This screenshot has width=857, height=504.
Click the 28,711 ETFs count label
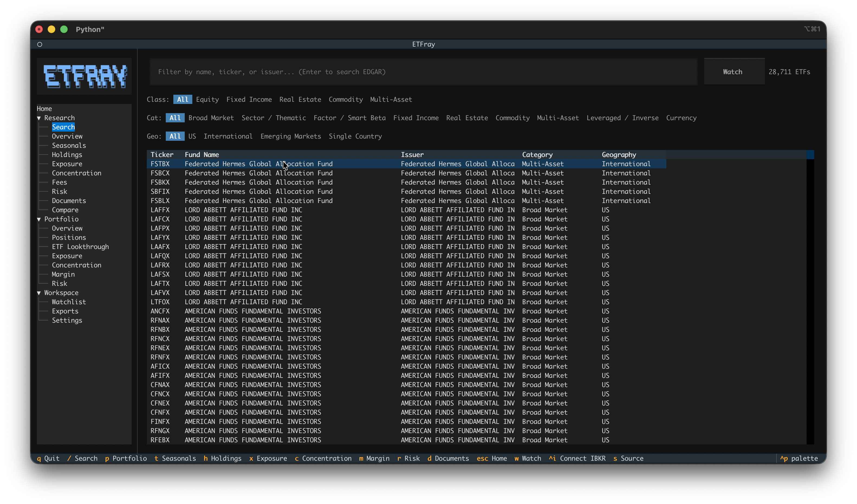point(789,72)
